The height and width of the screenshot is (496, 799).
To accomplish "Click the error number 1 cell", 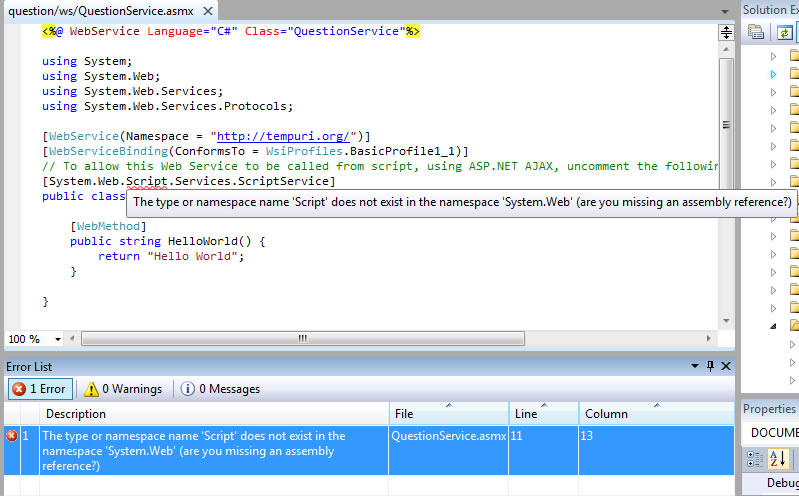I will [25, 436].
